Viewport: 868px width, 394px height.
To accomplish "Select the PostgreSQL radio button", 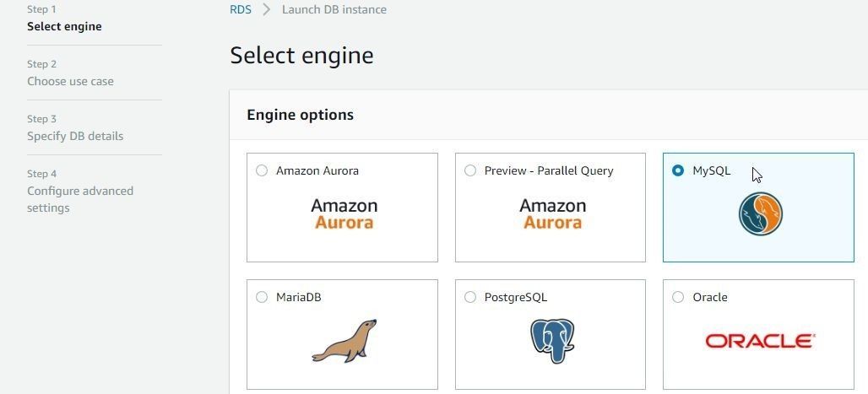I will point(470,297).
